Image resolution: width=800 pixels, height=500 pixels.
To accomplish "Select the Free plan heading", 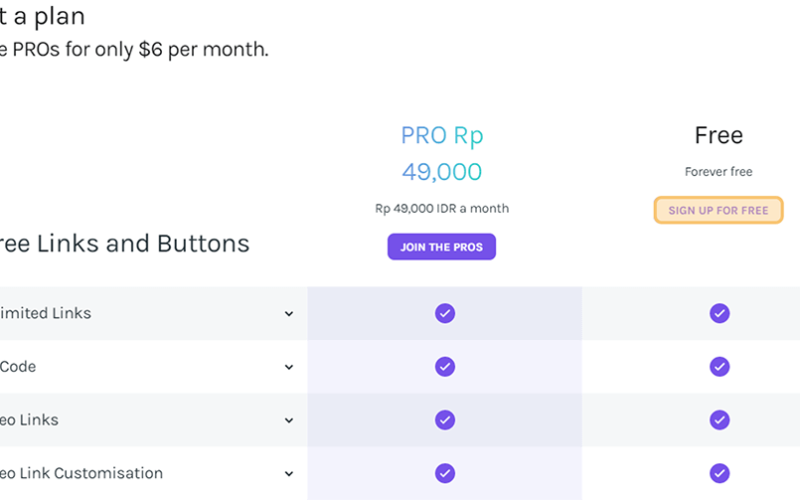I will pyautogui.click(x=718, y=135).
